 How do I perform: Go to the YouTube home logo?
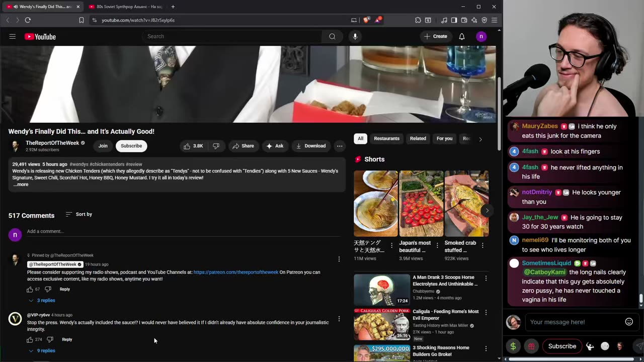coord(40,37)
